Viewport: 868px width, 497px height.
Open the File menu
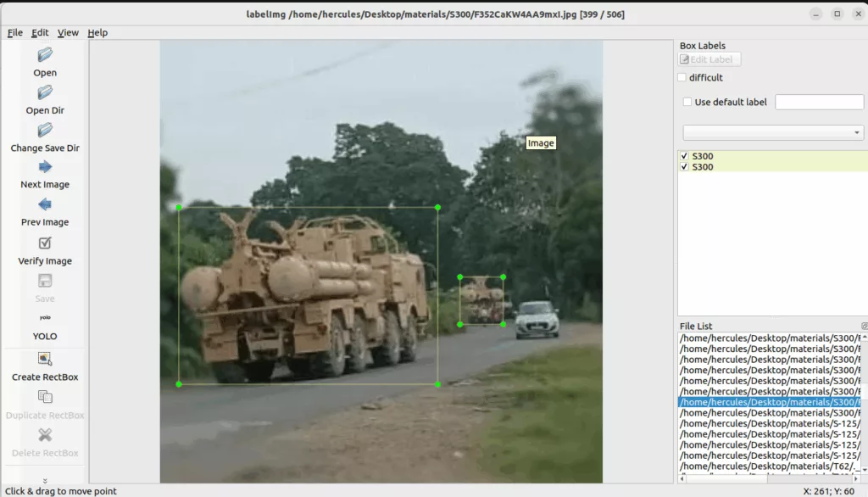tap(15, 33)
